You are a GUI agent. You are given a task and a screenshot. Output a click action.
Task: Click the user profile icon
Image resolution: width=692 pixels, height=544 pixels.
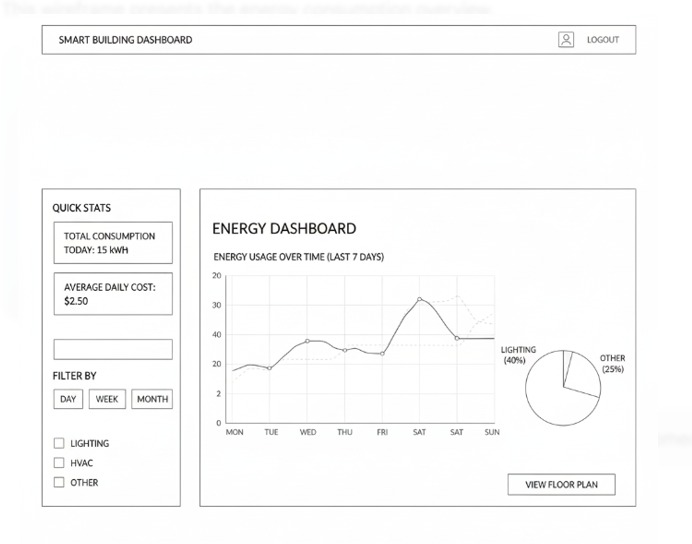pyautogui.click(x=566, y=40)
